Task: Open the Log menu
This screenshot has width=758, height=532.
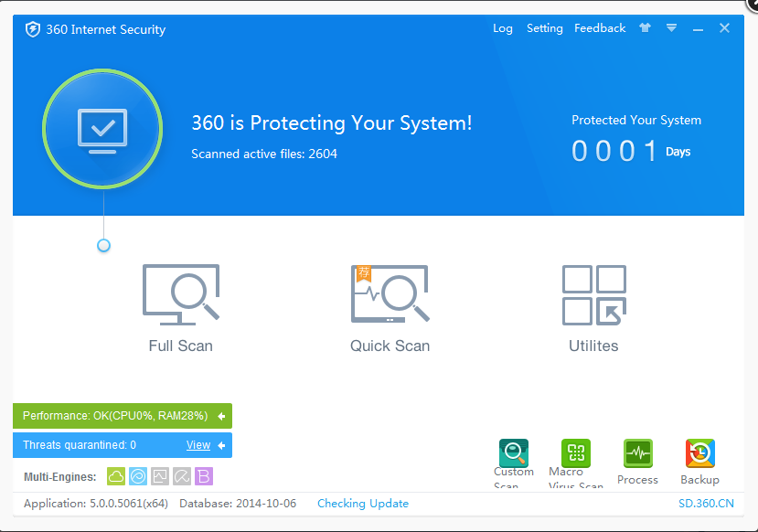Action: 503,28
